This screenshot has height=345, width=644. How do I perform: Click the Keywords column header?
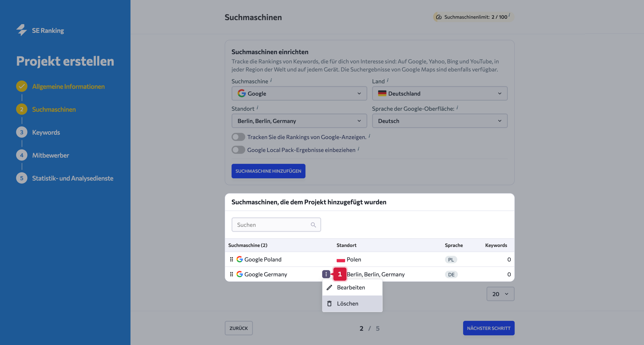pos(496,245)
